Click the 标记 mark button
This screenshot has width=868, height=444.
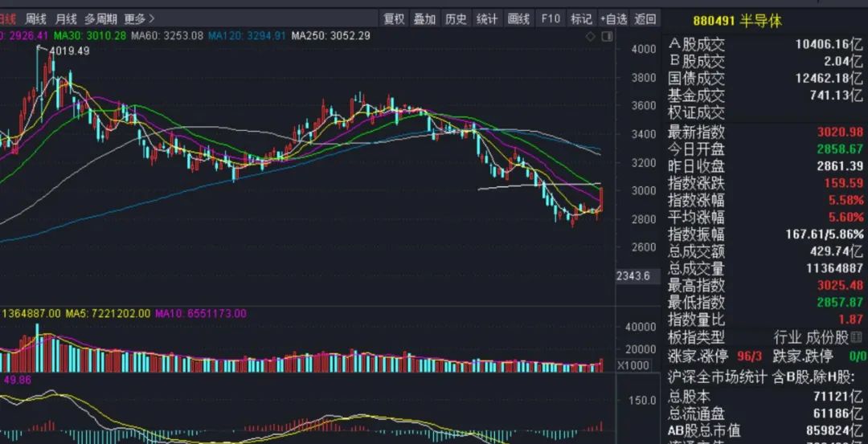581,19
